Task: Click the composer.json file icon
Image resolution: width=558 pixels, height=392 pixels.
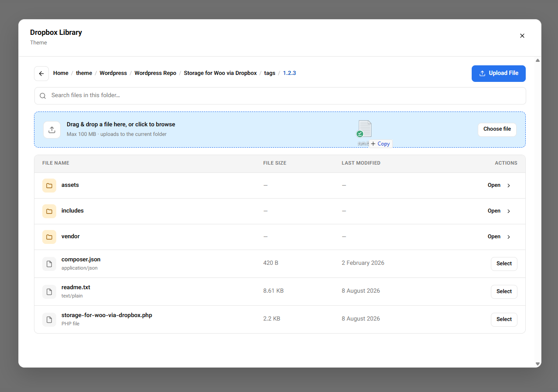Action: (49, 264)
